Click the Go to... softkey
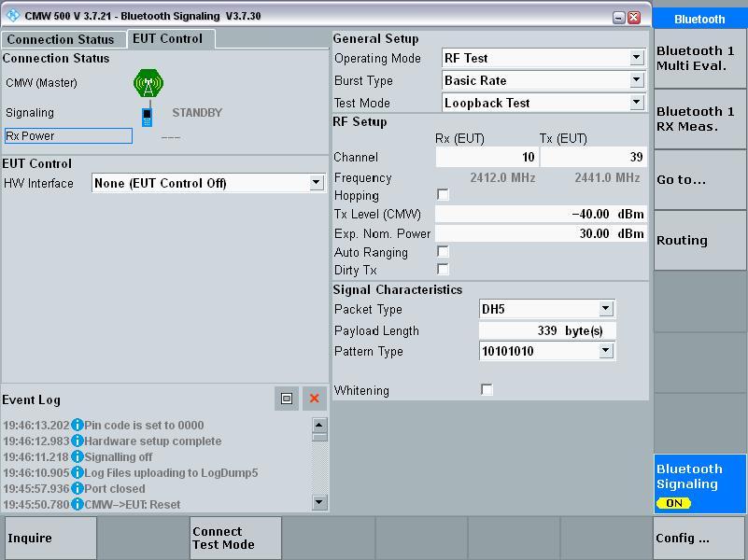748x560 pixels. coord(699,180)
